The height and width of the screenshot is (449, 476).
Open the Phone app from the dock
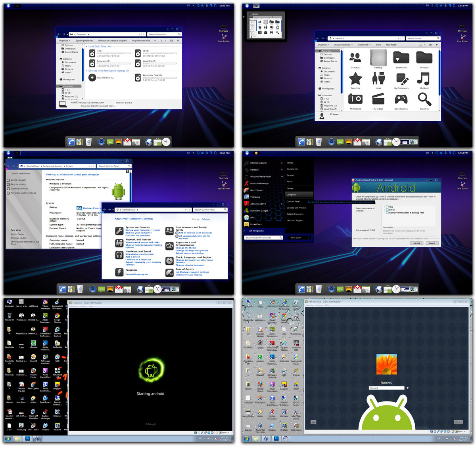tap(71, 141)
